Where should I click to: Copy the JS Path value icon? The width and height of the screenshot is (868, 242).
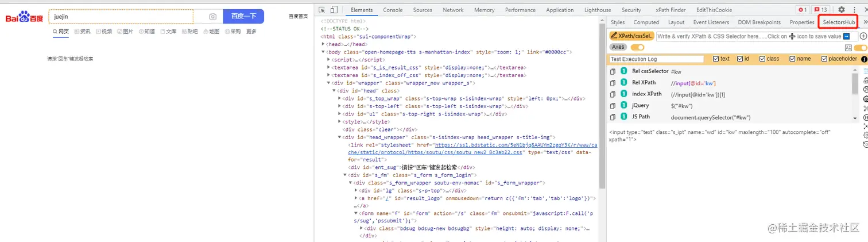pos(613,117)
